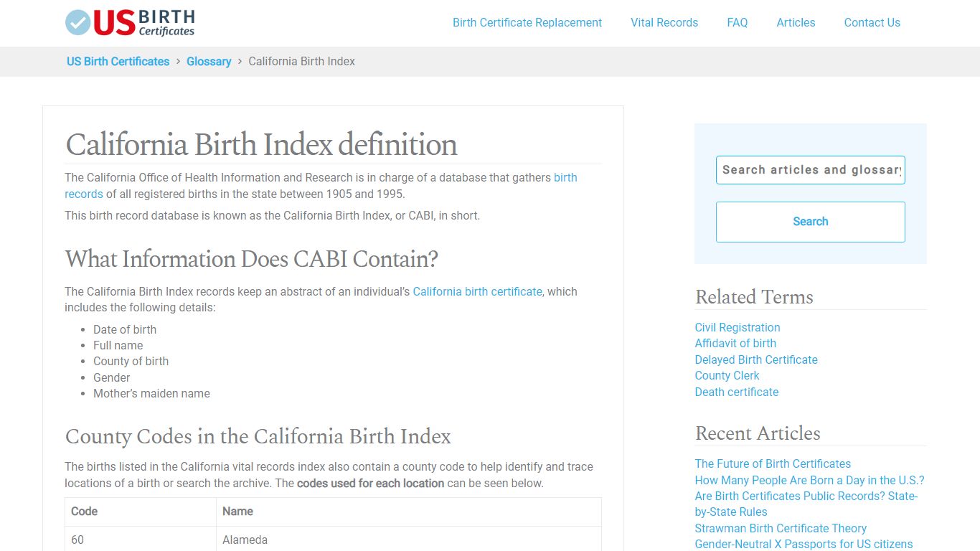Click table cell with code 60
Image resolution: width=980 pixels, height=551 pixels.
[x=141, y=540]
